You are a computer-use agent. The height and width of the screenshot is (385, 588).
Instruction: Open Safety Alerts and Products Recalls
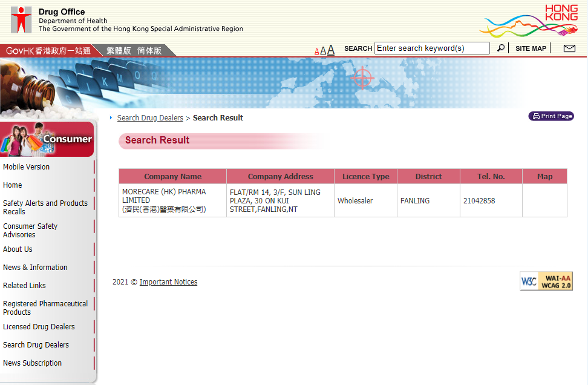[45, 207]
